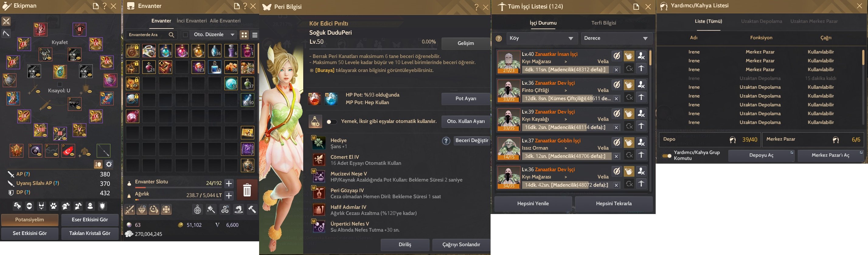Click the trash can delete icon in inventory

(247, 190)
